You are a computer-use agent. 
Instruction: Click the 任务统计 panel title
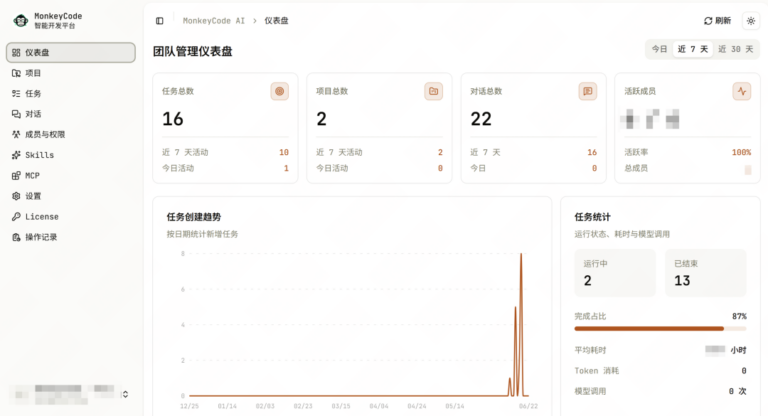(593, 217)
